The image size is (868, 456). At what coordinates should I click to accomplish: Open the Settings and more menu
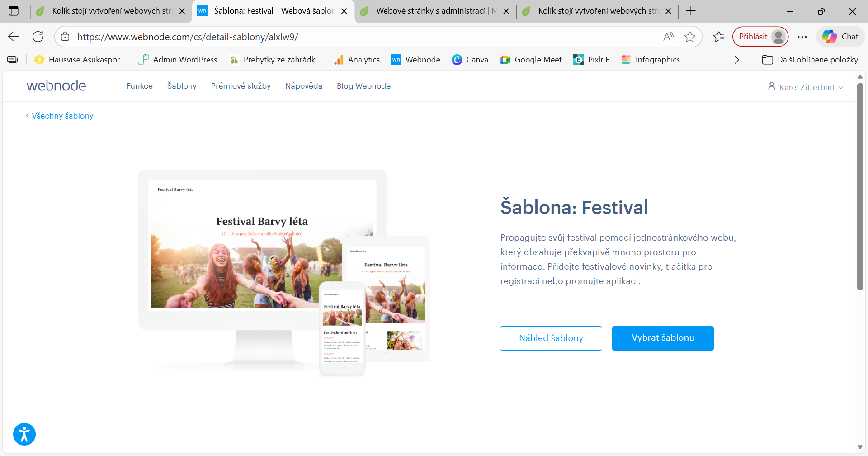pyautogui.click(x=802, y=36)
